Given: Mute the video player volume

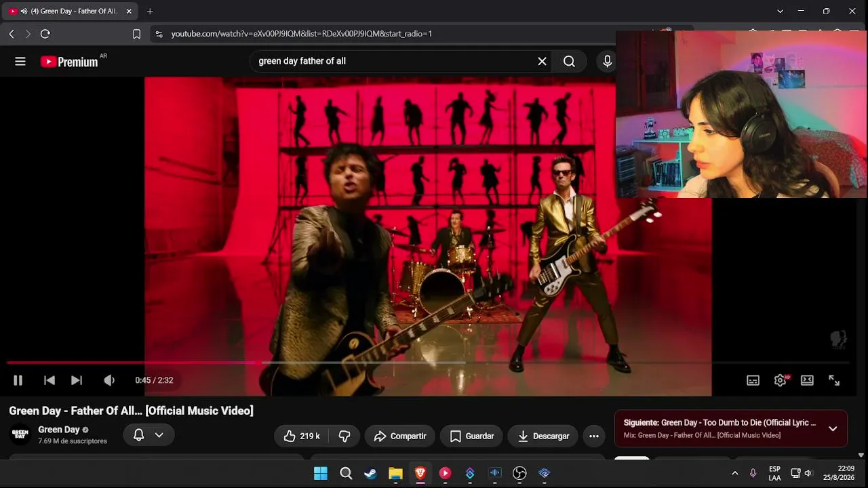Looking at the screenshot, I should pyautogui.click(x=108, y=380).
